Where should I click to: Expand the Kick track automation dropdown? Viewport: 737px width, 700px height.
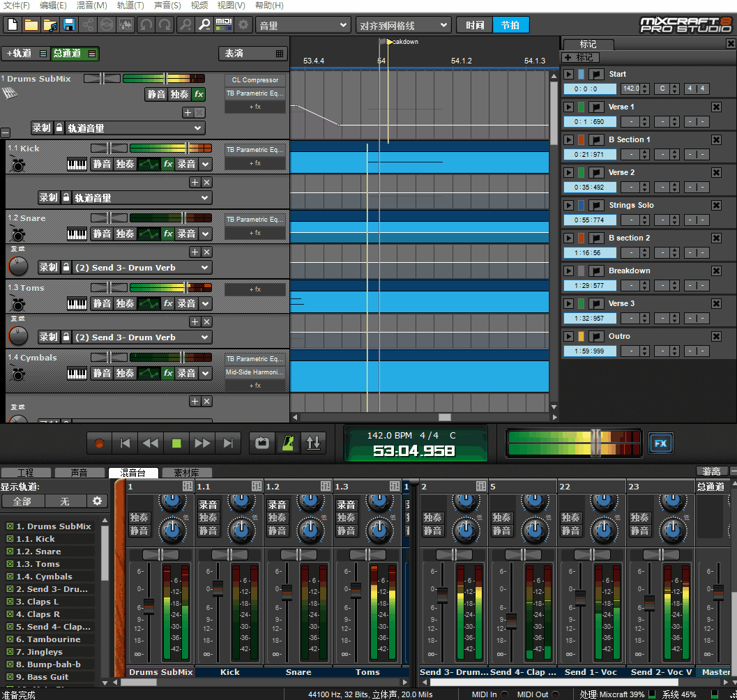click(x=141, y=198)
